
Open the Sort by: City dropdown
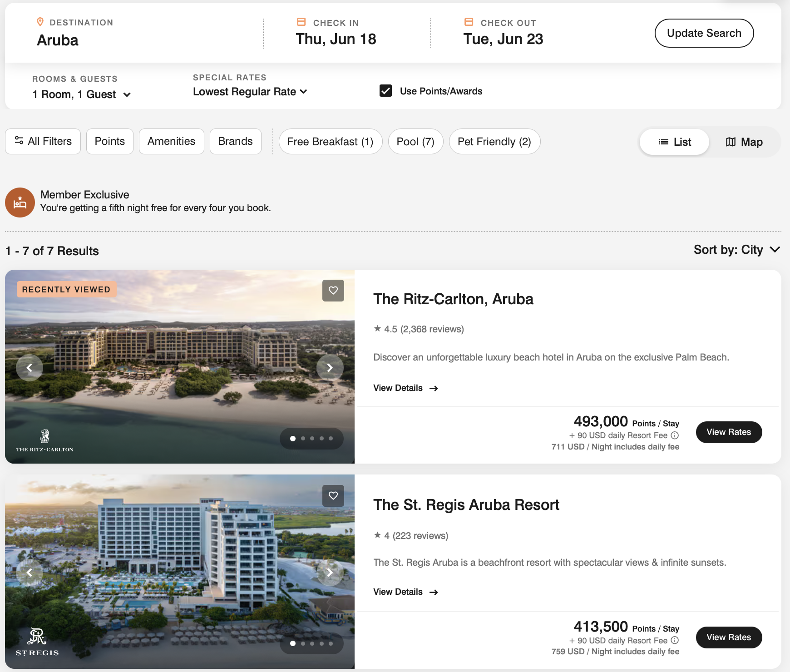pyautogui.click(x=737, y=250)
